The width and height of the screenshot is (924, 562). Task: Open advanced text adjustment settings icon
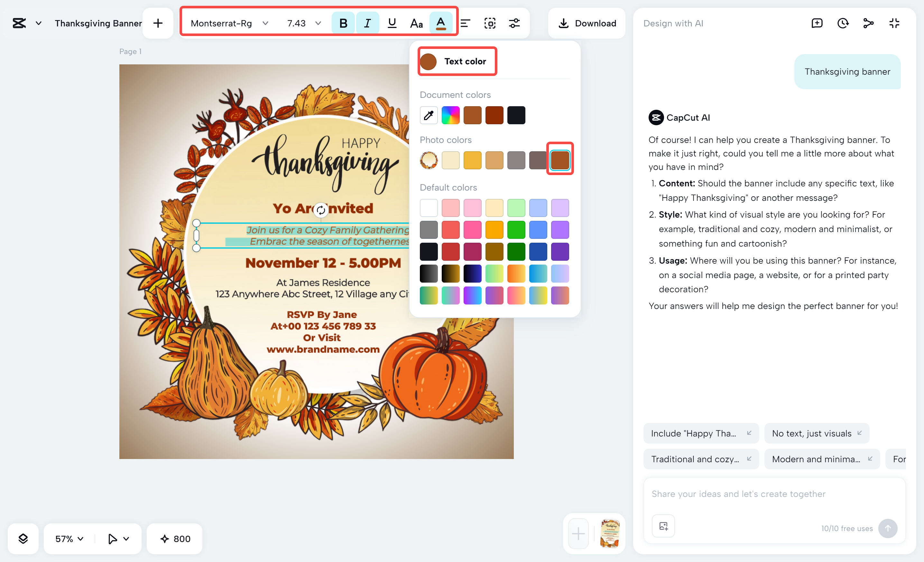pyautogui.click(x=514, y=23)
